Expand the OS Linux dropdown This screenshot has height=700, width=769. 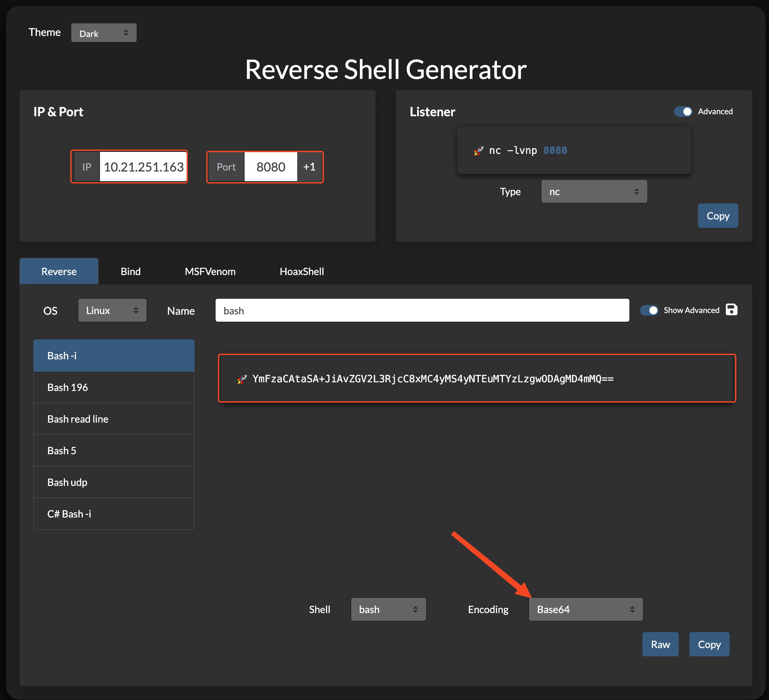pos(112,310)
